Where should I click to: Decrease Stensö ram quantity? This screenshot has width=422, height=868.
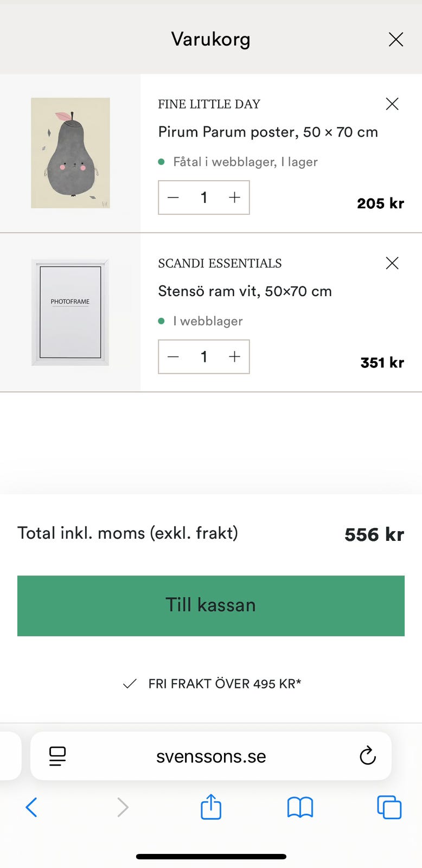(x=173, y=356)
